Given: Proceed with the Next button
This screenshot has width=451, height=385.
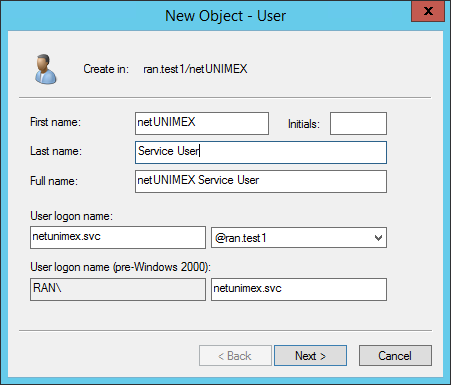Looking at the screenshot, I should coord(310,356).
